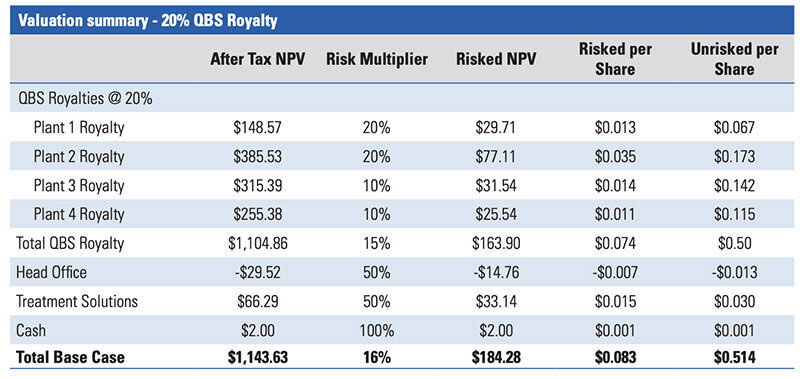
Task: Click the Risked NPV column header
Action: coord(496,59)
